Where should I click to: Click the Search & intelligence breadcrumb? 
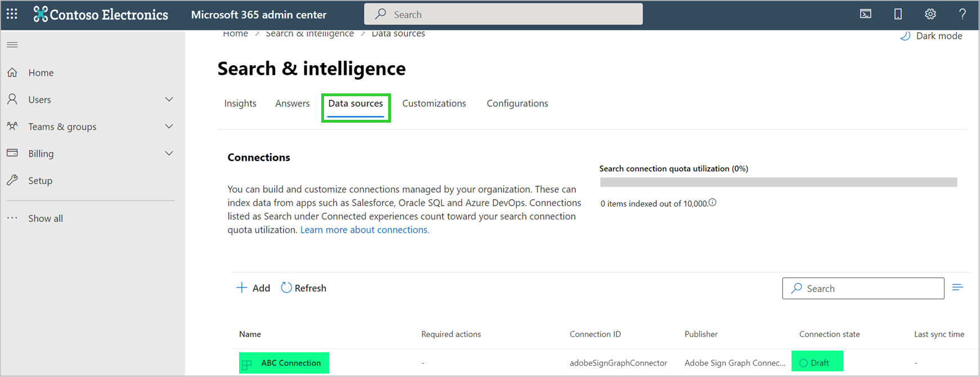pos(310,34)
